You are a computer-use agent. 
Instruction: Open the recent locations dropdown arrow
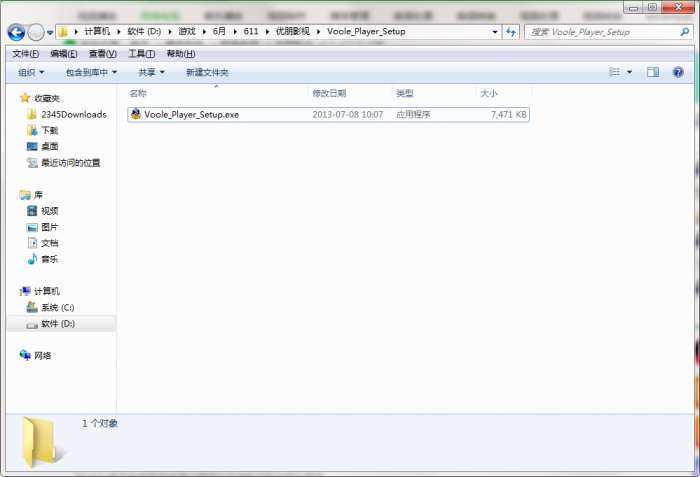(50, 33)
